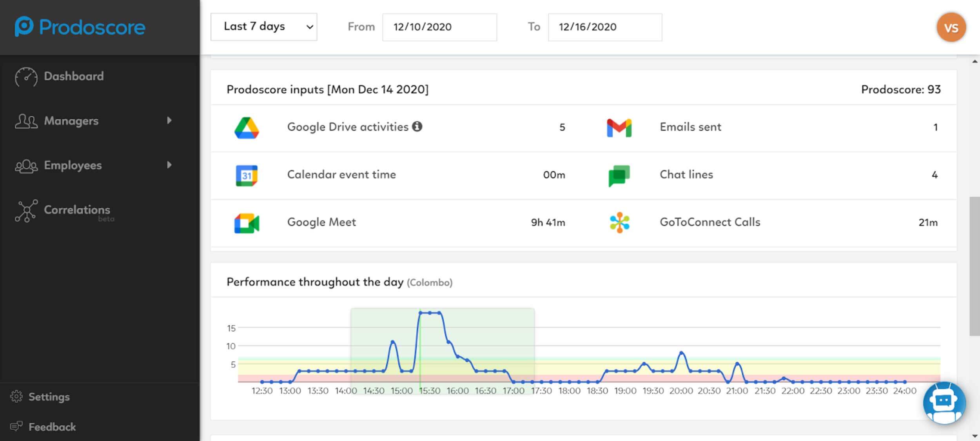Click the scrollbar down arrow

click(975, 436)
